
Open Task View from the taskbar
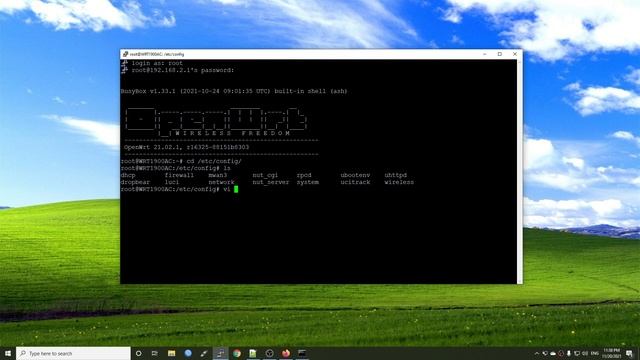155,353
